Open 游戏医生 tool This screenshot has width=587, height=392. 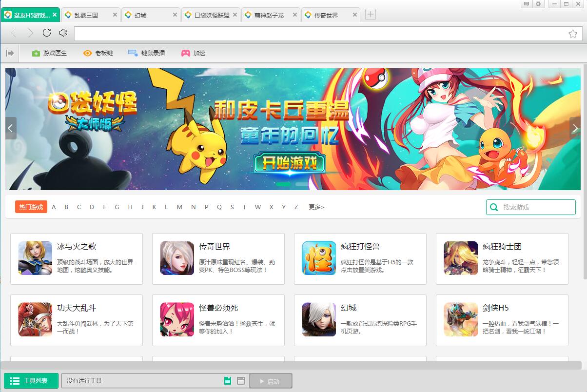(x=49, y=53)
